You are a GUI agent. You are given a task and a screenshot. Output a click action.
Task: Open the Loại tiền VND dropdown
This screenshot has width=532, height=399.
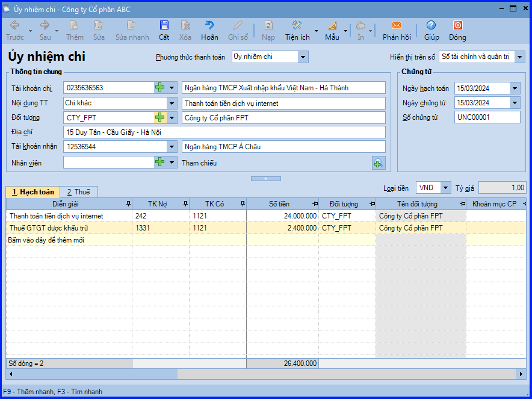445,188
